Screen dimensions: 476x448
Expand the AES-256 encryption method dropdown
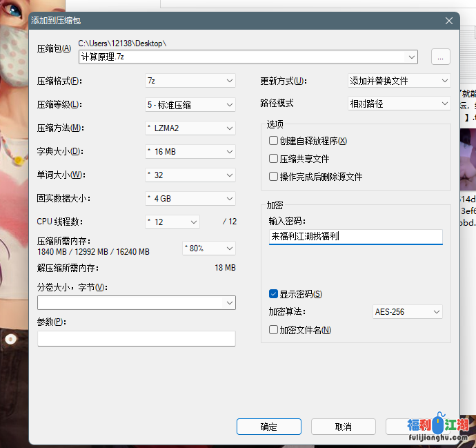pos(407,312)
